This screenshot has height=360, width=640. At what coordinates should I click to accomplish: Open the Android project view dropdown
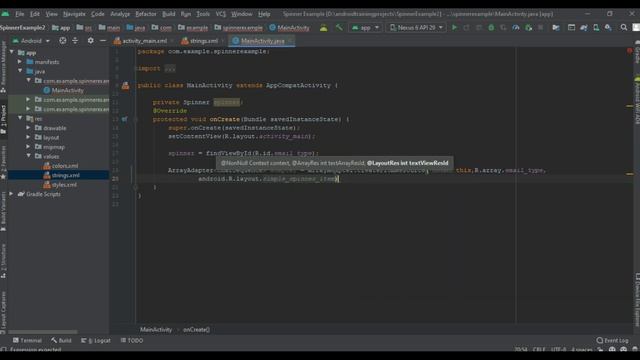pos(31,41)
